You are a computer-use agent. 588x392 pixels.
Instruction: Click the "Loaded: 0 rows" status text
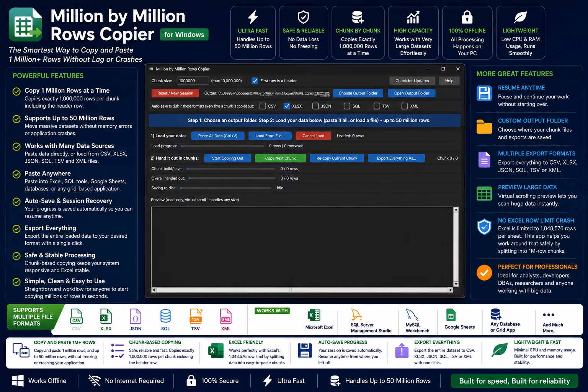(x=350, y=136)
